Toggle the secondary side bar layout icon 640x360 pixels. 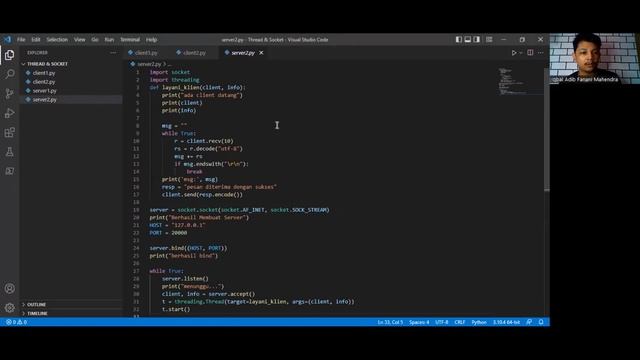(477, 40)
